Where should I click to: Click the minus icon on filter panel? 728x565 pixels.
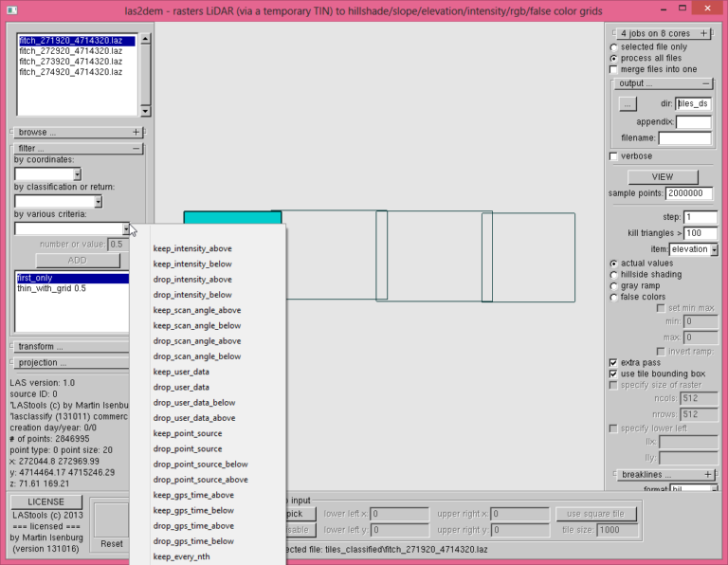point(136,149)
